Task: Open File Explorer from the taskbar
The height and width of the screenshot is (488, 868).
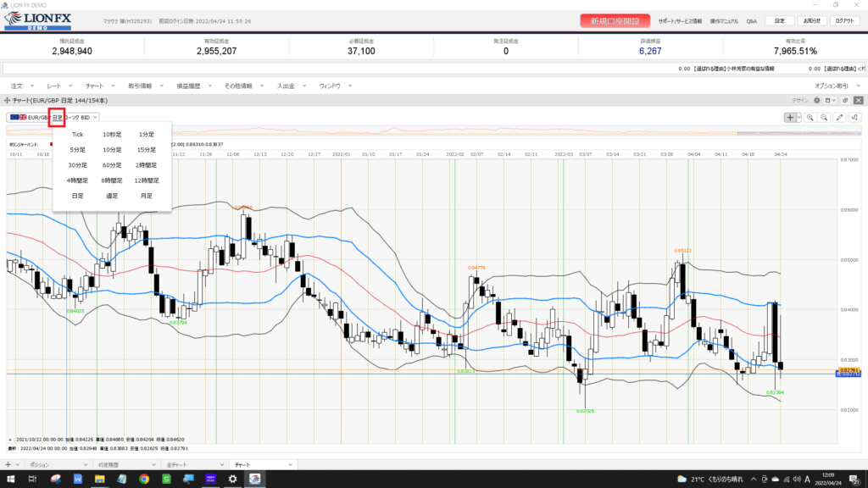Action: (x=100, y=480)
